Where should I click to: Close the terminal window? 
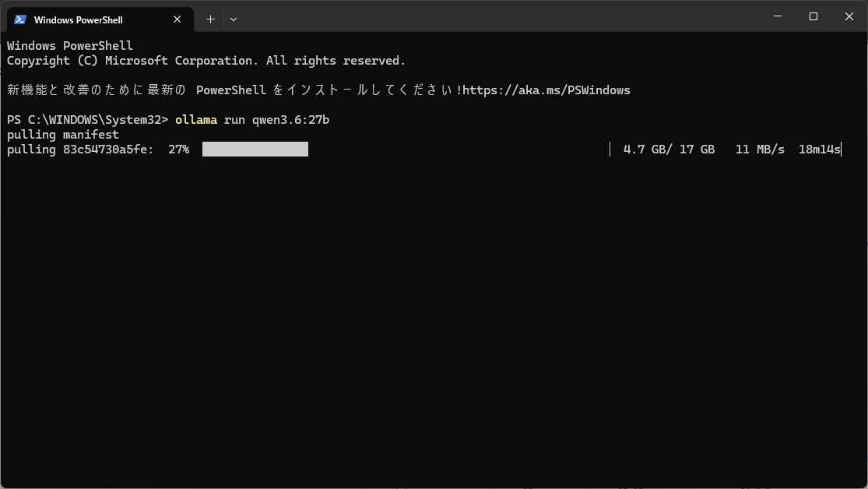pos(849,16)
